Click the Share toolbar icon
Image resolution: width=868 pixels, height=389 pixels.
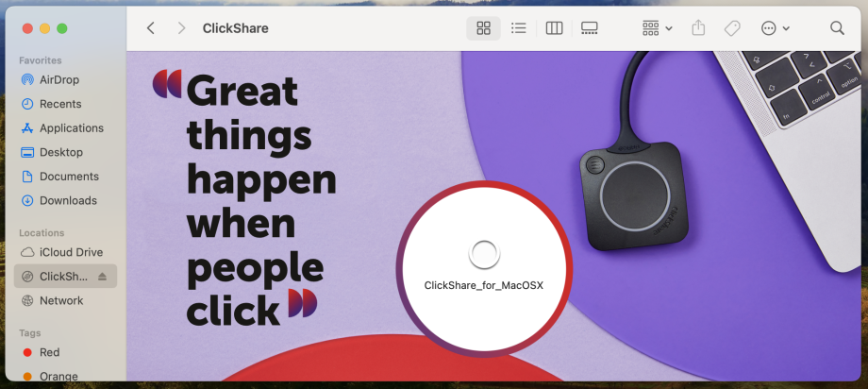click(x=698, y=28)
